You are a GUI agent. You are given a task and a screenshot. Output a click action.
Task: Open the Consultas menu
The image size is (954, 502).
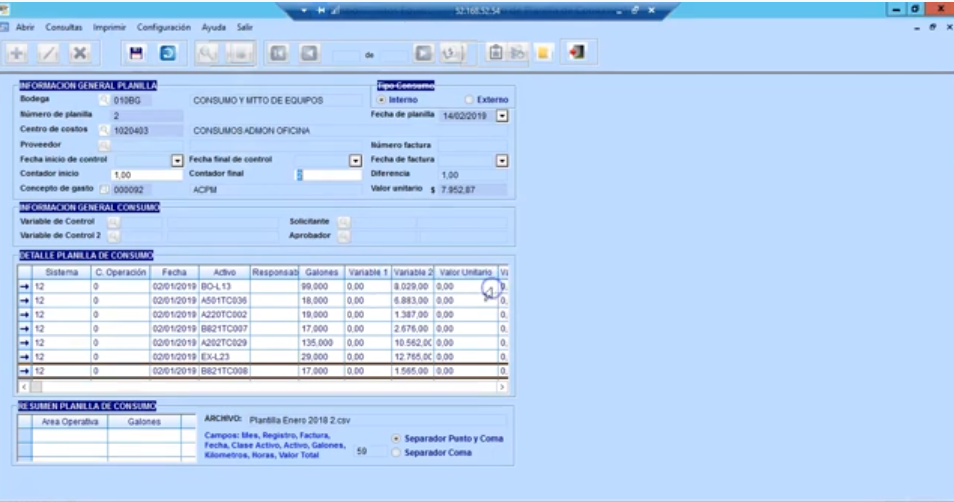click(64, 27)
